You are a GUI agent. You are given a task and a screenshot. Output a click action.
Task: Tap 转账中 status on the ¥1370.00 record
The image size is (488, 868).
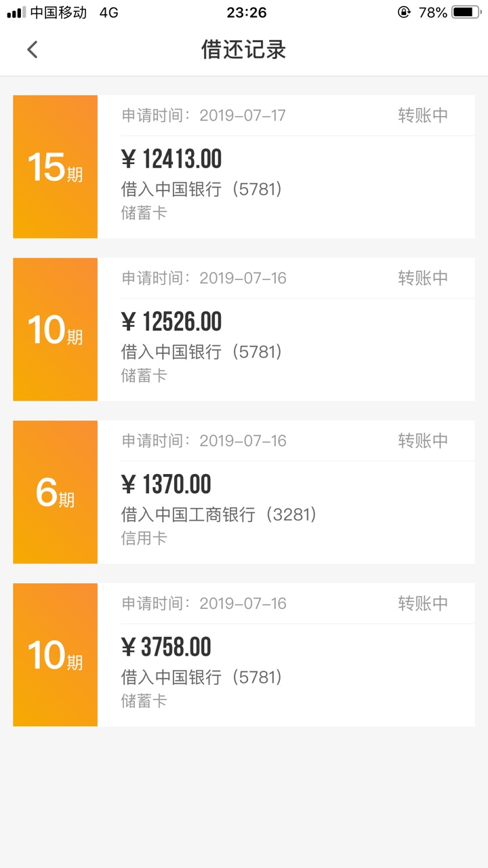coord(423,441)
